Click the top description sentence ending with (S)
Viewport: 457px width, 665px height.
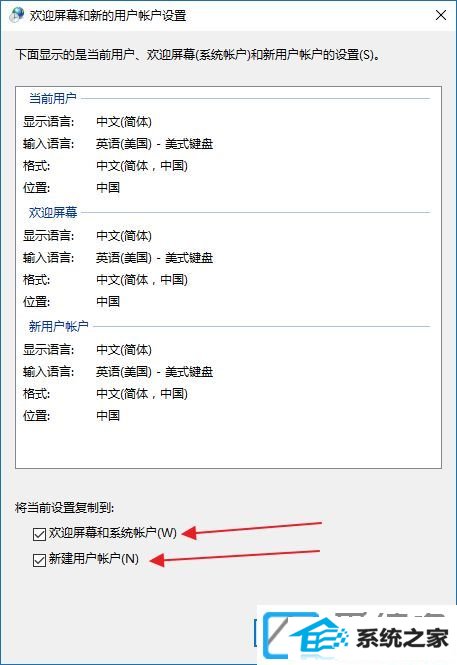pos(197,55)
